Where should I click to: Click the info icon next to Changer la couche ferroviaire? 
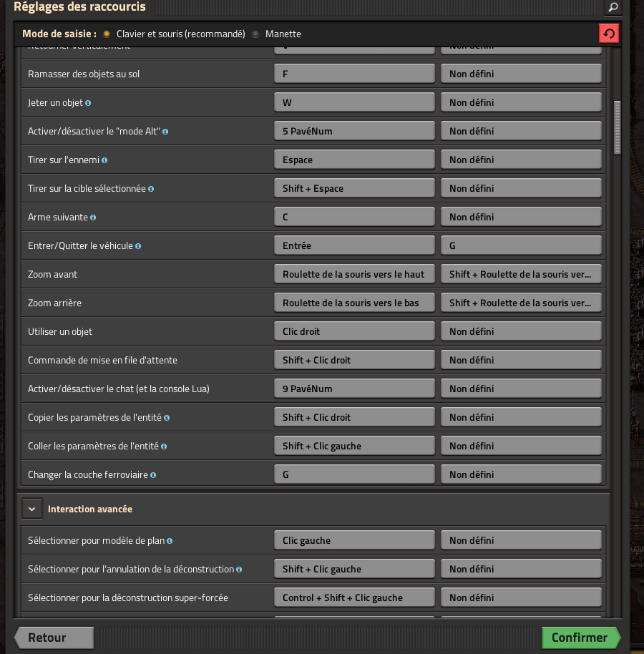pos(153,475)
